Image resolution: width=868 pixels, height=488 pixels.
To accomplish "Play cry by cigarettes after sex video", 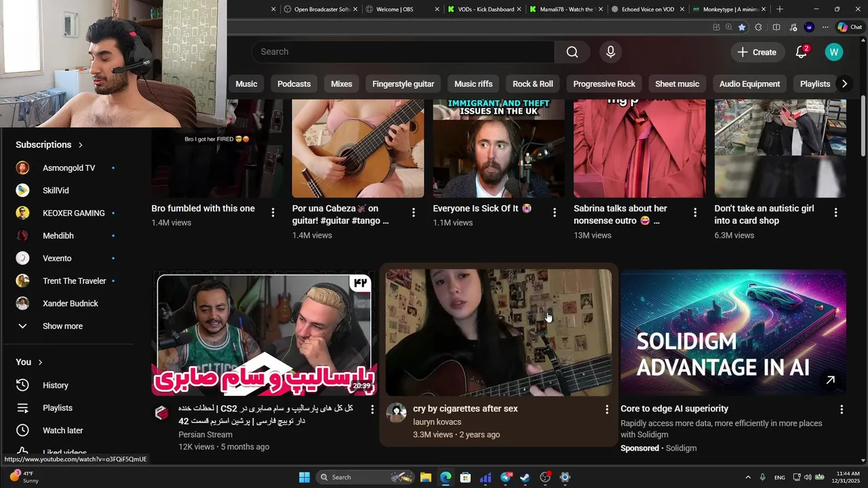I will (x=498, y=333).
